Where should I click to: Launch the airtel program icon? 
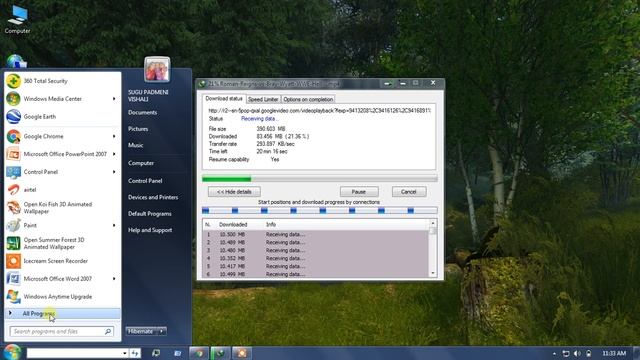[x=13, y=190]
